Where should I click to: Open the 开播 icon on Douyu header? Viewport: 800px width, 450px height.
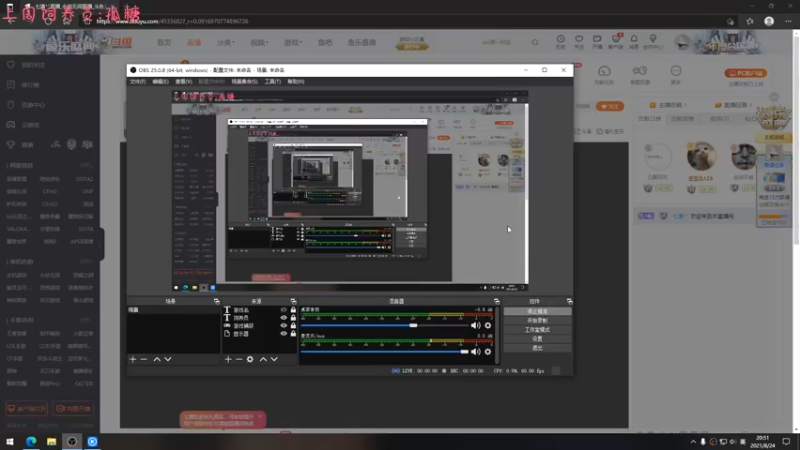tap(597, 42)
